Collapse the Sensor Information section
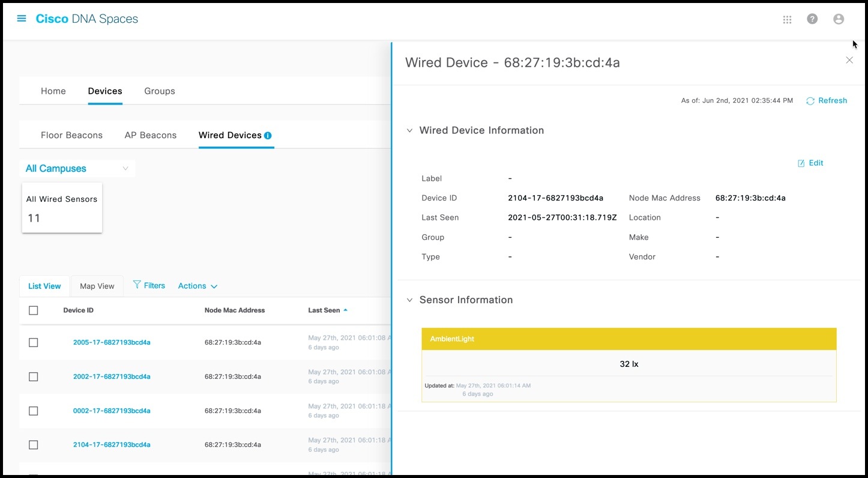868x478 pixels. (409, 300)
